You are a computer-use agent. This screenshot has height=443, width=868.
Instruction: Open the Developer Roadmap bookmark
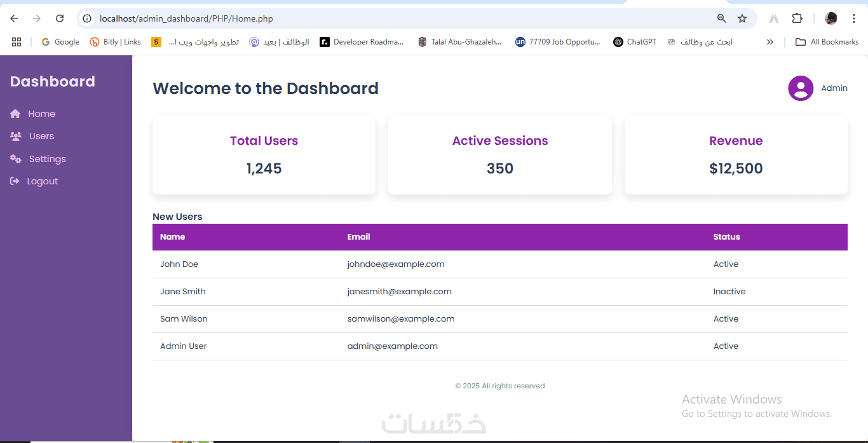point(362,42)
